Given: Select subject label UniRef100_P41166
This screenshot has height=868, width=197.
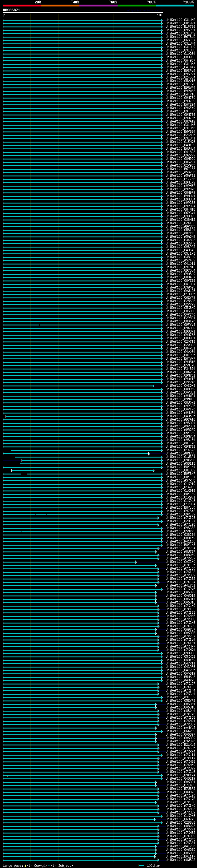Looking at the screenshot, I should tap(180, 542).
